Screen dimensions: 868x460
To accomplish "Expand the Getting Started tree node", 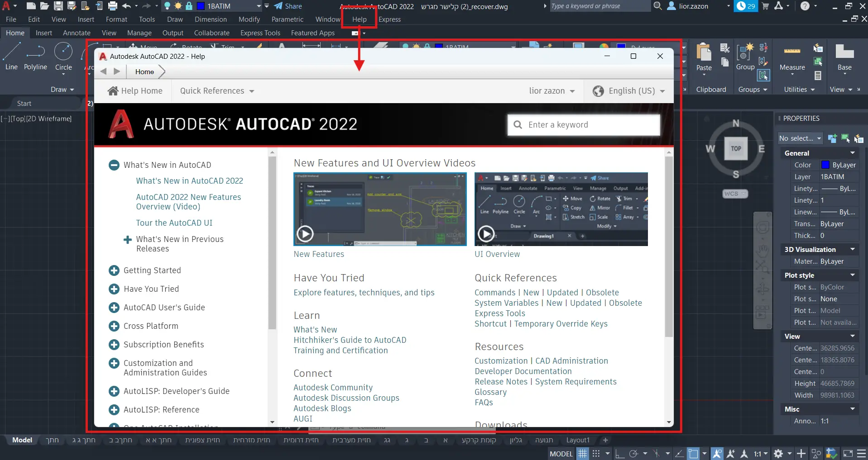I will pos(114,270).
